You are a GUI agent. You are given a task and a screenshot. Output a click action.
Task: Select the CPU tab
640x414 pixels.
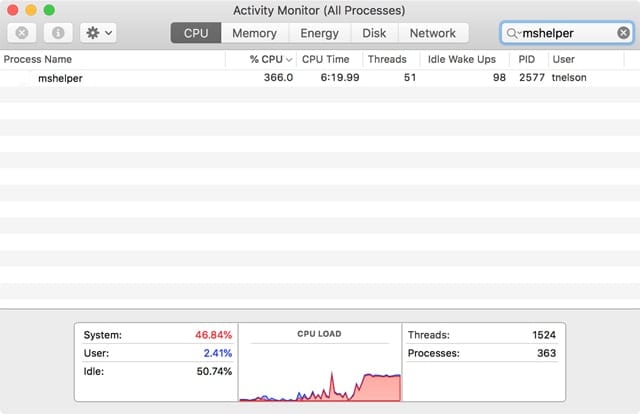pyautogui.click(x=196, y=33)
